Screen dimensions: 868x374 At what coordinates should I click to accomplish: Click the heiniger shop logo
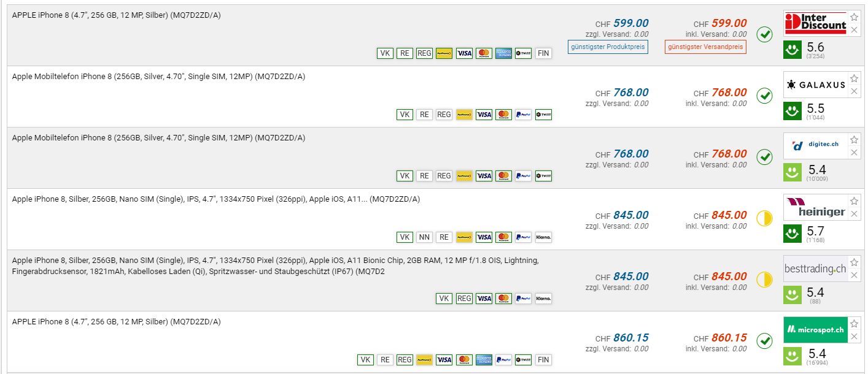(x=815, y=207)
